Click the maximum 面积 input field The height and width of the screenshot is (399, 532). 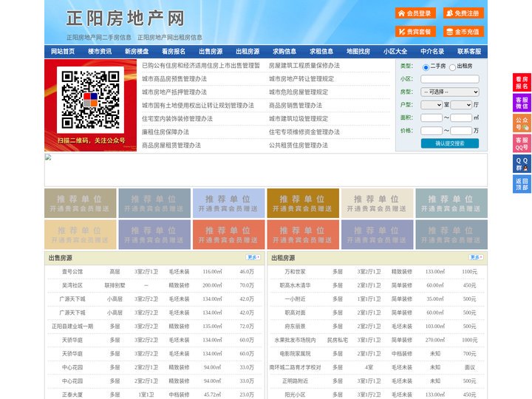coord(461,117)
